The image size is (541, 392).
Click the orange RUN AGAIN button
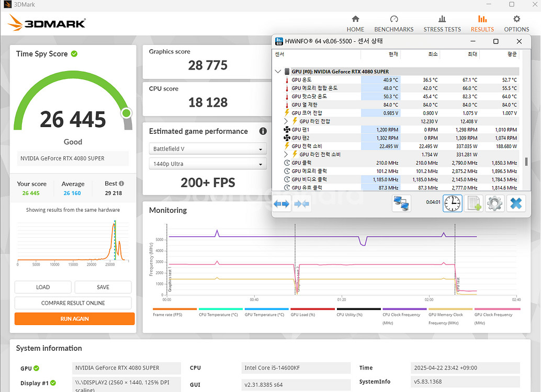(x=74, y=319)
